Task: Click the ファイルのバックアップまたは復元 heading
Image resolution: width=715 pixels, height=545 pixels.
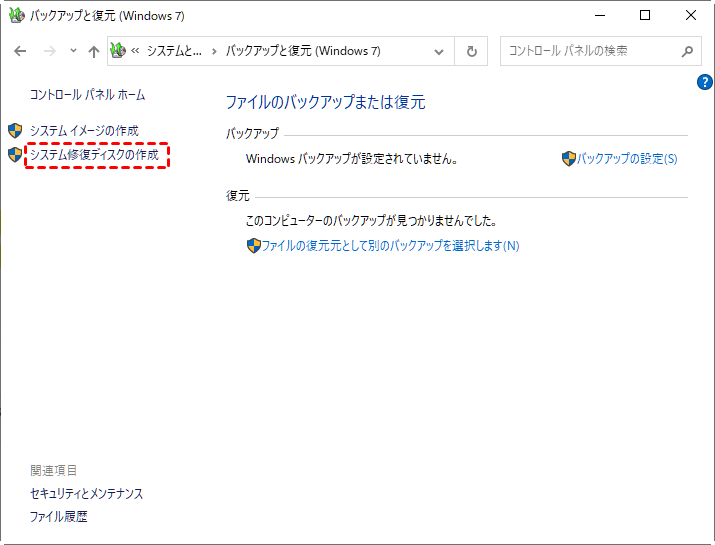Action: (326, 102)
